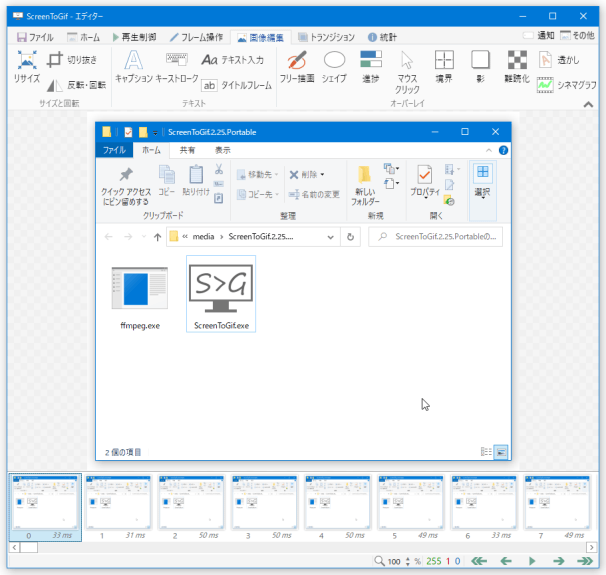Select the マウスクリック mouse clicks overlay
606x575 pixels.
click(407, 71)
